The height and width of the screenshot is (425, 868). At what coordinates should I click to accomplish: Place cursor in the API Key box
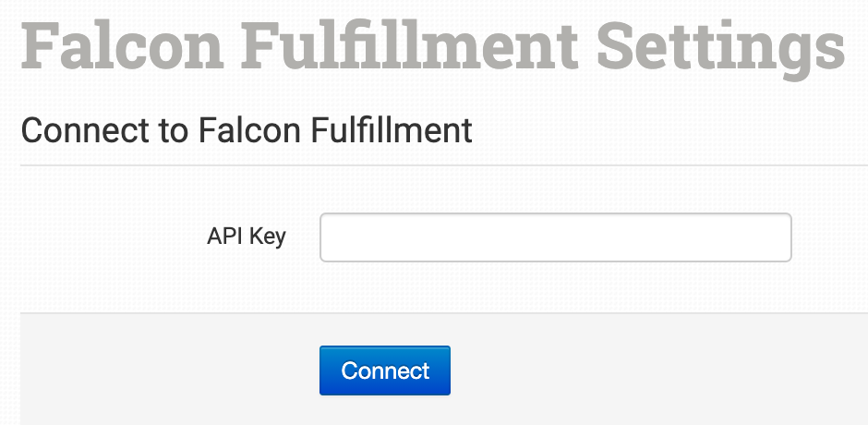(555, 237)
